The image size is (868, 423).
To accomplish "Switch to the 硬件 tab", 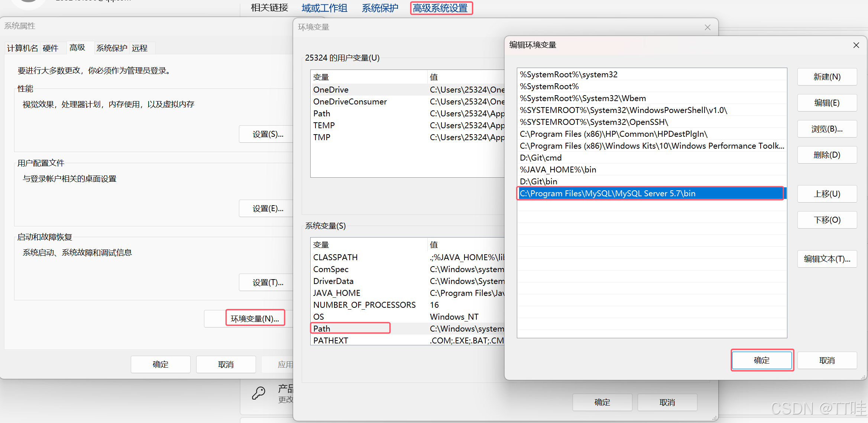I will pos(51,48).
